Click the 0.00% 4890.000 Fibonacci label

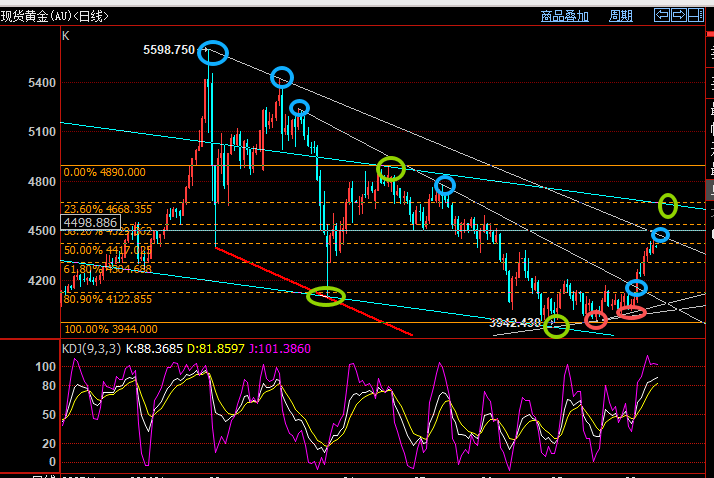(x=104, y=172)
